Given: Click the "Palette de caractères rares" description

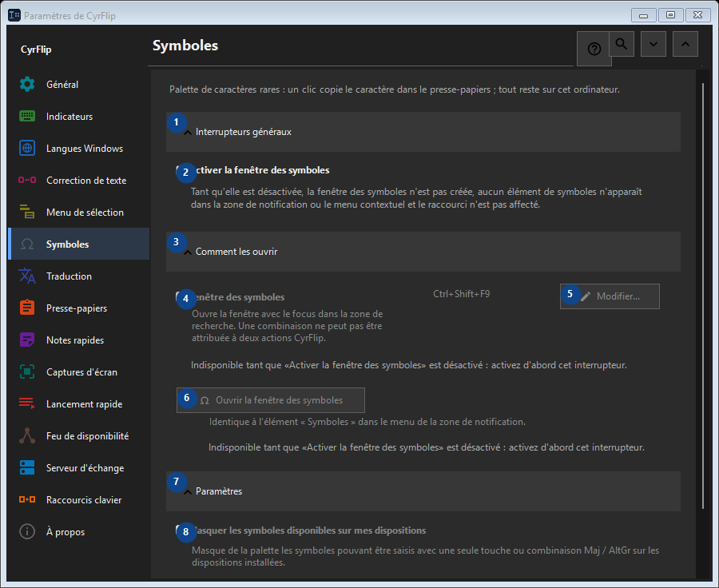Looking at the screenshot, I should pyautogui.click(x=395, y=89).
